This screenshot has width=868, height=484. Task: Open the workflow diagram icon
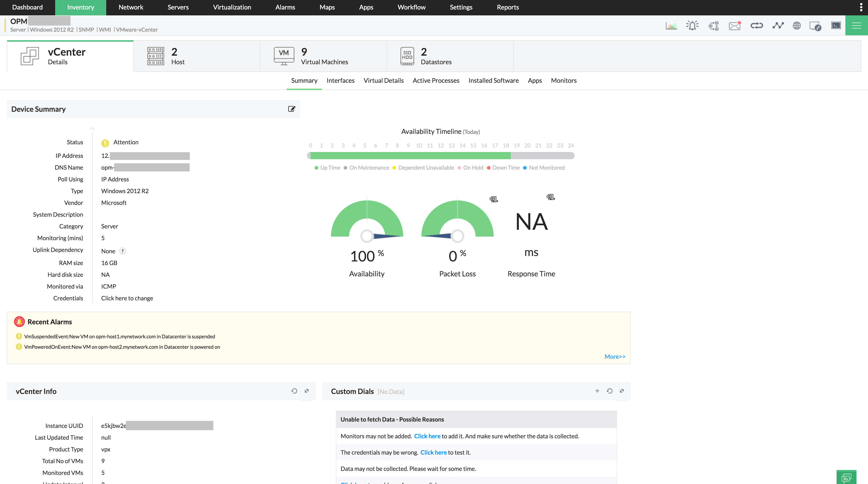tap(713, 26)
